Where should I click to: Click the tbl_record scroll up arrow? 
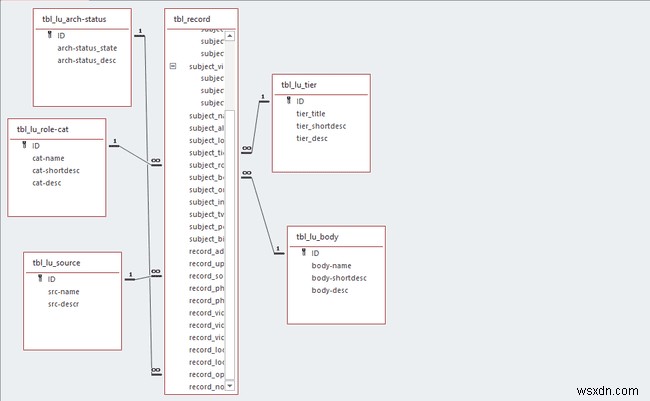(x=230, y=36)
